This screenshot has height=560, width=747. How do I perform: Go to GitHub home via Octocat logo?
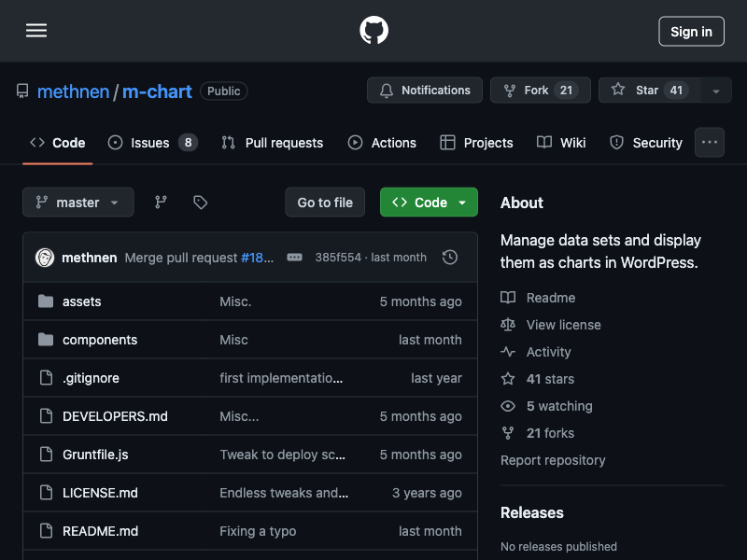pyautogui.click(x=374, y=31)
